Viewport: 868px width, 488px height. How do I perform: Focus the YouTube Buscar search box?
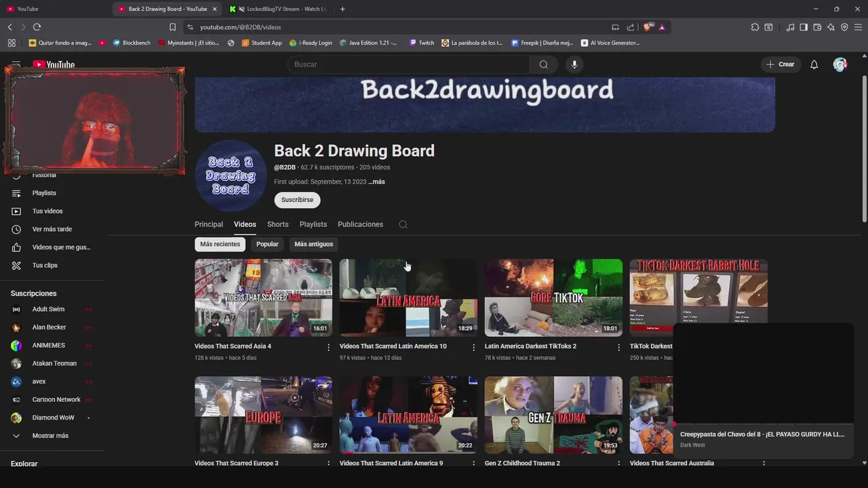click(408, 64)
